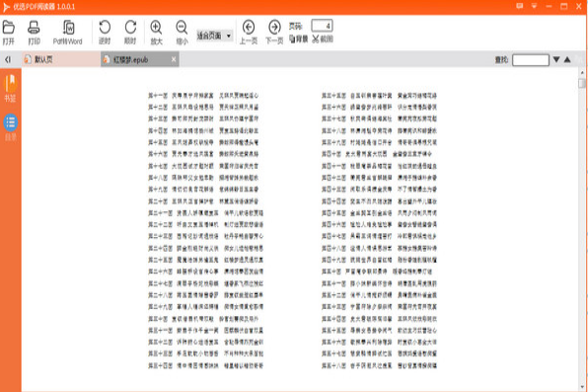Switch to the 默认页 tab

coord(61,59)
